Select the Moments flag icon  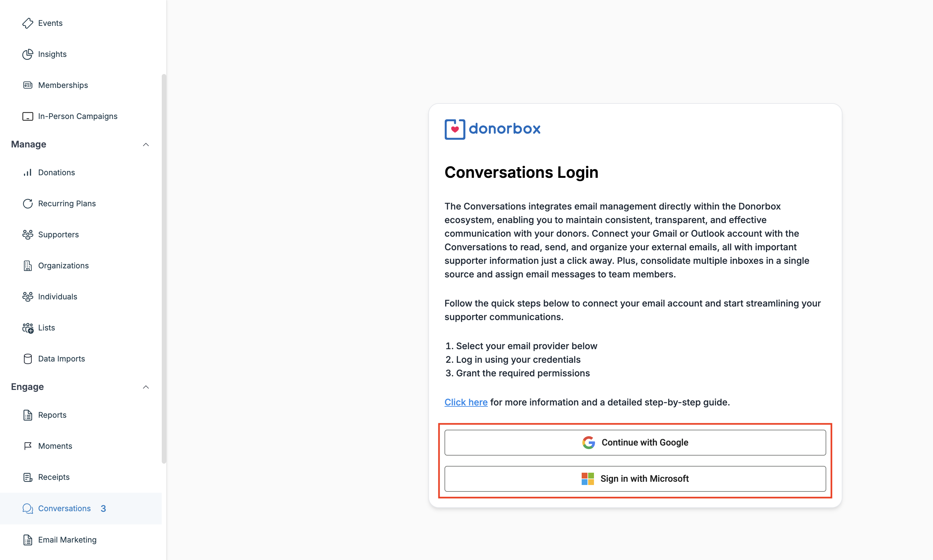coord(27,446)
